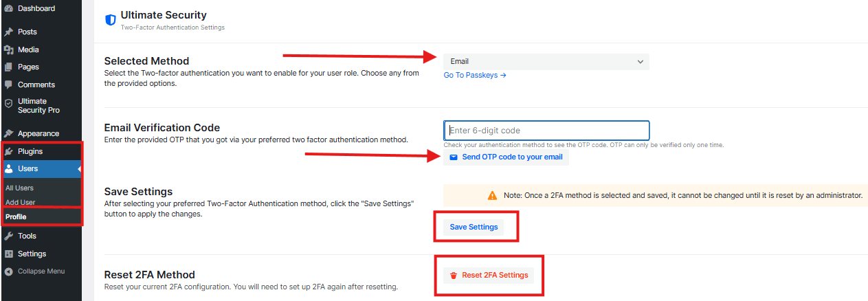Focus the Enter 6-digit code field

546,131
